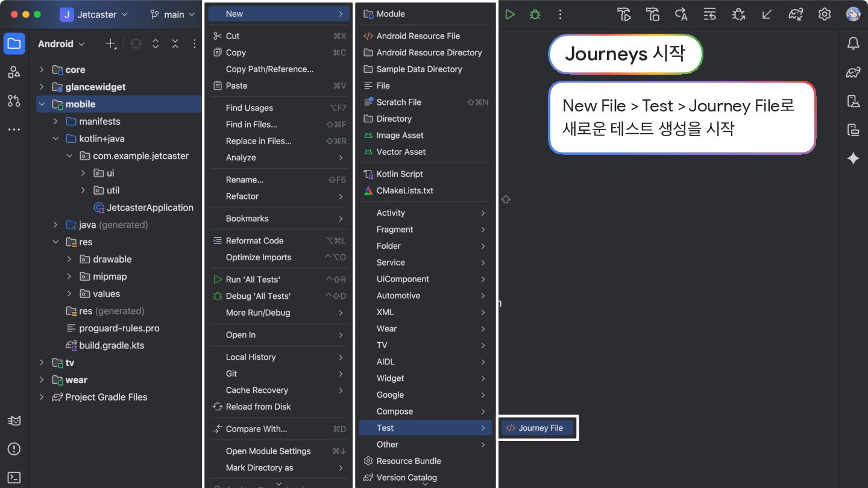Expand the tv module

tap(42, 363)
